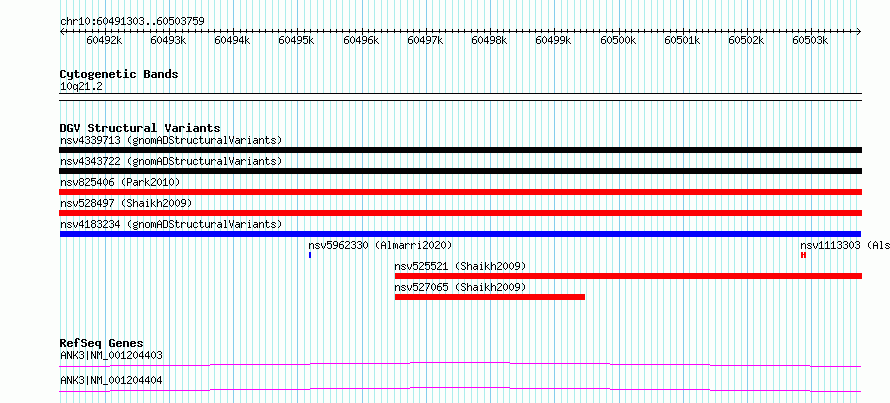Open nsv4339713 (gnomADStructuralVariants) label
Image resolution: width=890 pixels, height=403 pixels.
coord(171,140)
